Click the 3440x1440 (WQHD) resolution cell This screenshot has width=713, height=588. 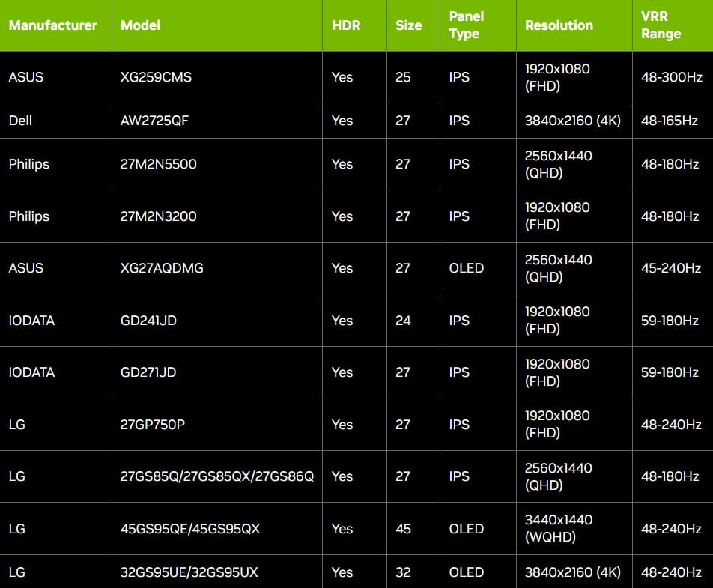(559, 529)
